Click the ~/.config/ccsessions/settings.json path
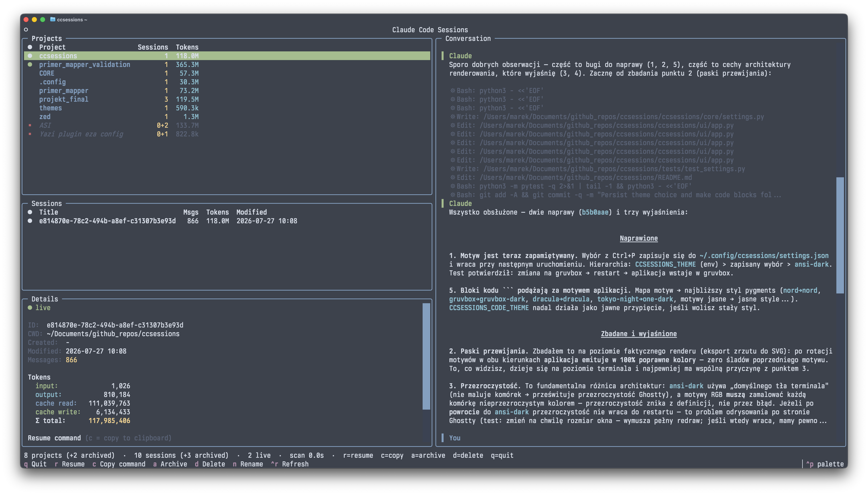868x495 pixels. pyautogui.click(x=764, y=256)
